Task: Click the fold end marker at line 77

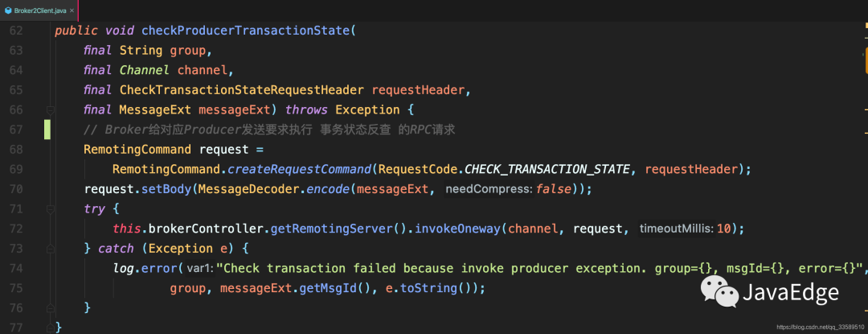Action: (x=51, y=328)
